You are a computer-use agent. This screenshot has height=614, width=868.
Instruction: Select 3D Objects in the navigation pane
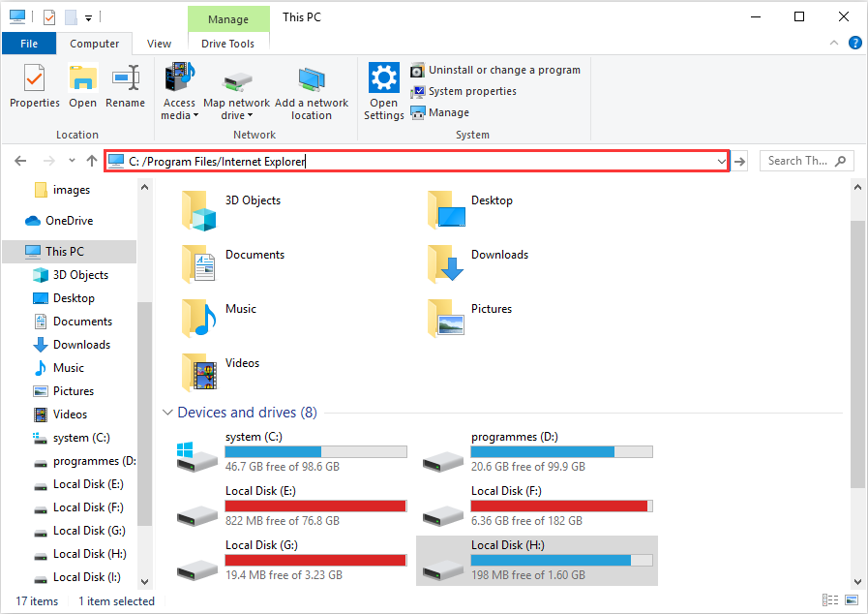70,275
